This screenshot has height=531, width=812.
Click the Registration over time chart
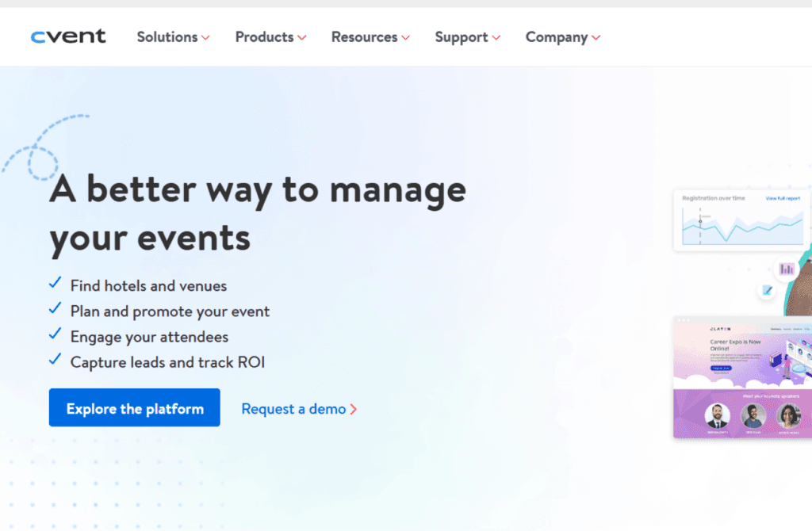742,226
